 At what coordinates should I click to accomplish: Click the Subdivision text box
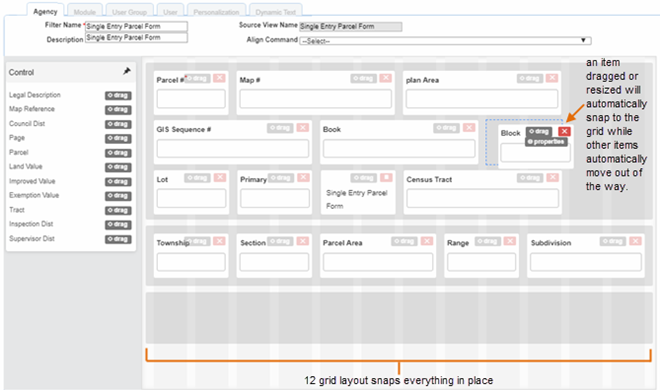[586, 262]
